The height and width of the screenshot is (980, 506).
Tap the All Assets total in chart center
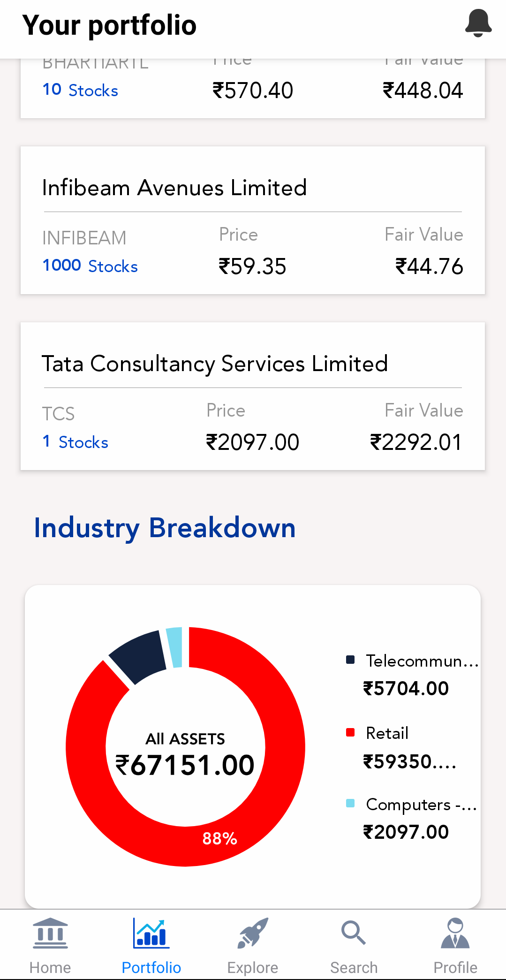pyautogui.click(x=185, y=755)
